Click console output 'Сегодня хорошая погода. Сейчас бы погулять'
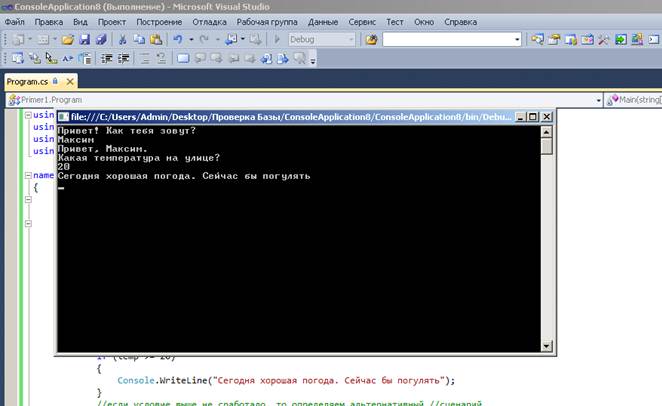The image size is (662, 406). [184, 176]
